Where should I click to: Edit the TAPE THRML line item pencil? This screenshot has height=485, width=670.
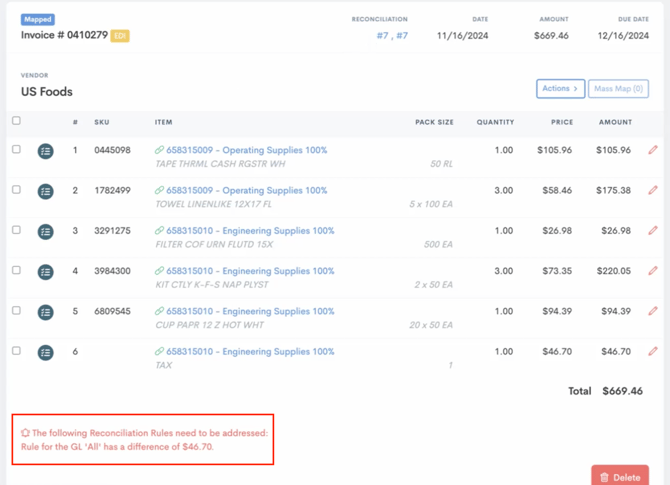(x=652, y=150)
